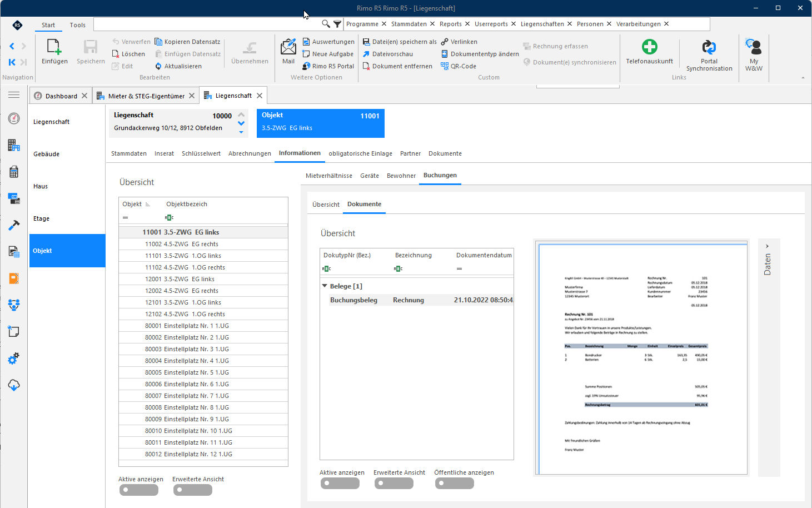The height and width of the screenshot is (508, 812).
Task: Open Auswertungen reports
Action: 328,42
